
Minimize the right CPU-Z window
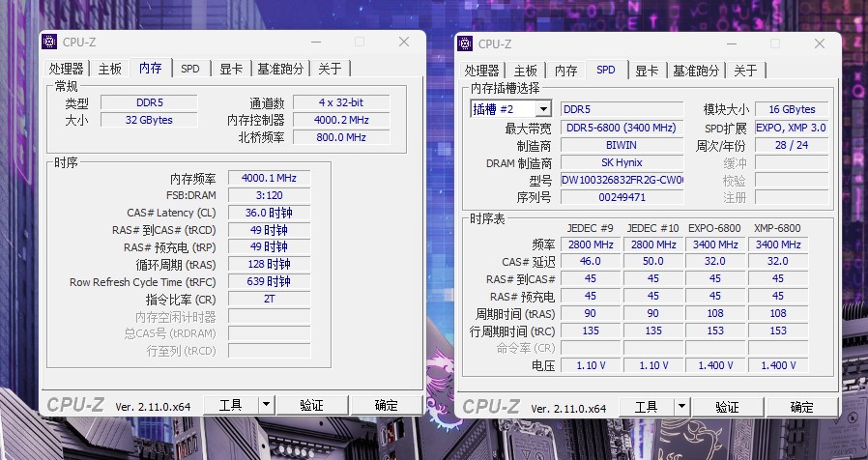[732, 43]
